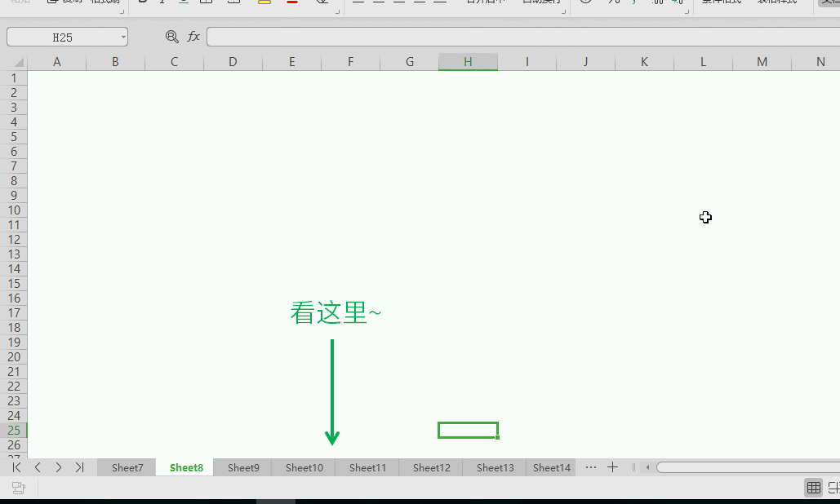
Task: Select column A header
Action: tap(57, 62)
